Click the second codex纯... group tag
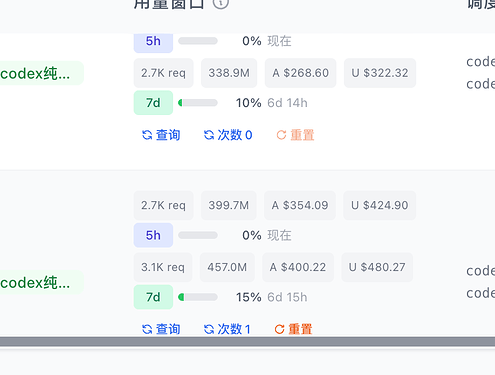 pos(41,283)
